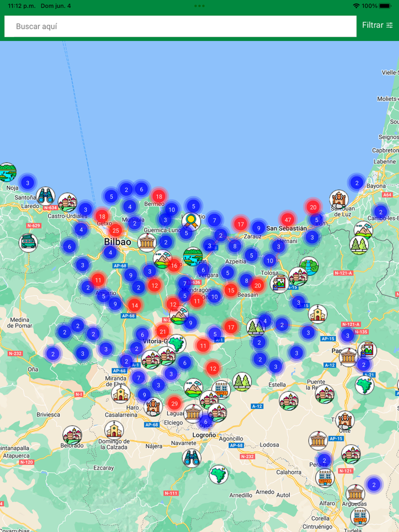Tap the hotel icon near Tudela

[x=360, y=516]
